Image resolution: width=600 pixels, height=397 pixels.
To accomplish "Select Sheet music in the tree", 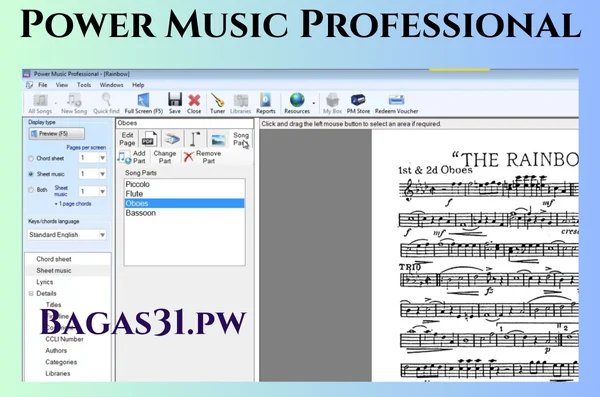I will tap(54, 271).
